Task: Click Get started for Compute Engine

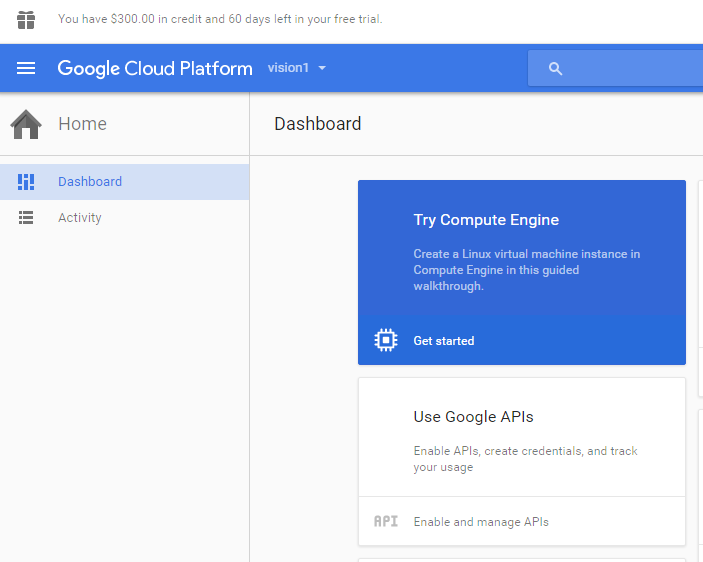Action: coord(444,341)
